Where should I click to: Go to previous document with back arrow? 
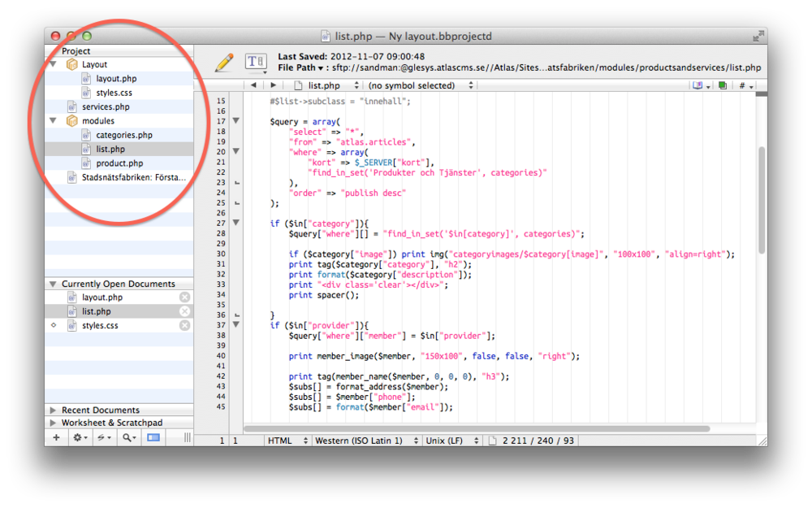(x=253, y=85)
